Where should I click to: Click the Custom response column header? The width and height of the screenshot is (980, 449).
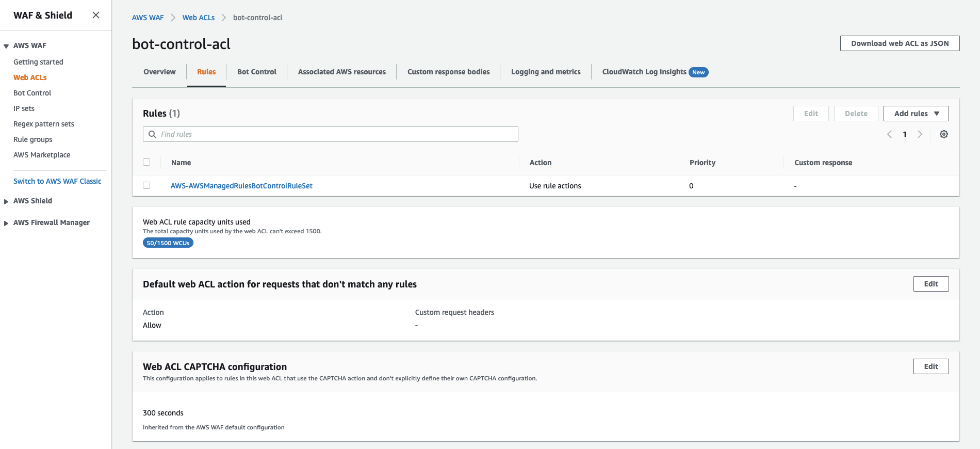pos(823,163)
